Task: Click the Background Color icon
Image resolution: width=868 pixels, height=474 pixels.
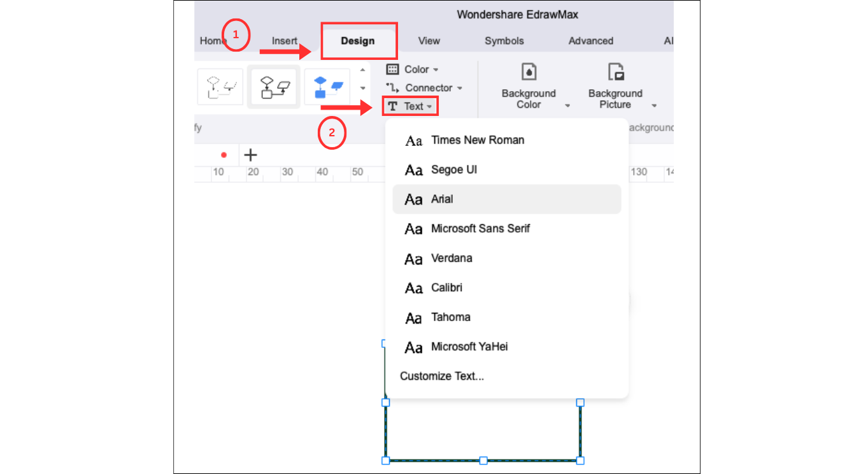Action: click(529, 72)
